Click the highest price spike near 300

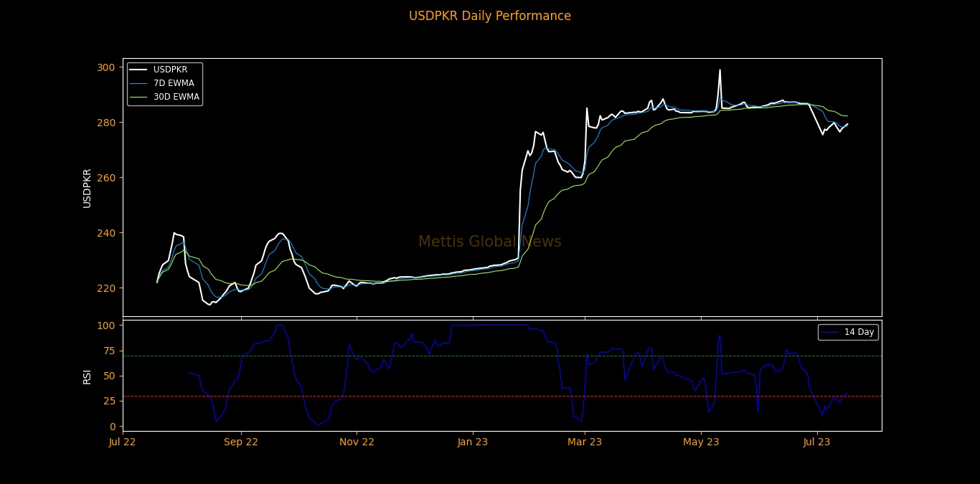[x=720, y=70]
